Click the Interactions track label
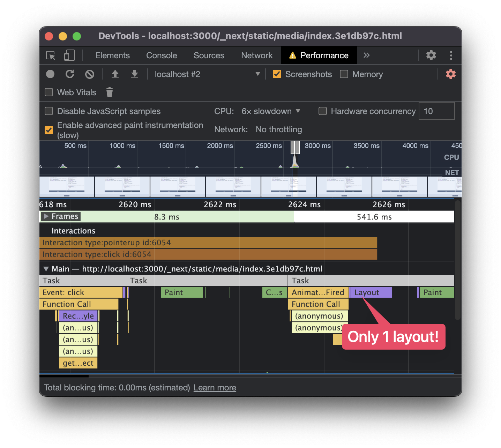This screenshot has height=448, width=501. pyautogui.click(x=73, y=231)
